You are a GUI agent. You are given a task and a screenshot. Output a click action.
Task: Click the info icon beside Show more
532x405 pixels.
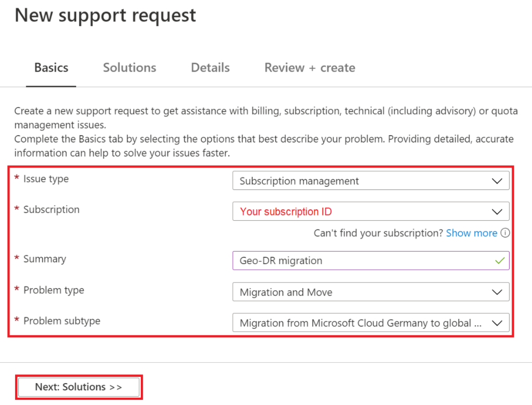505,233
